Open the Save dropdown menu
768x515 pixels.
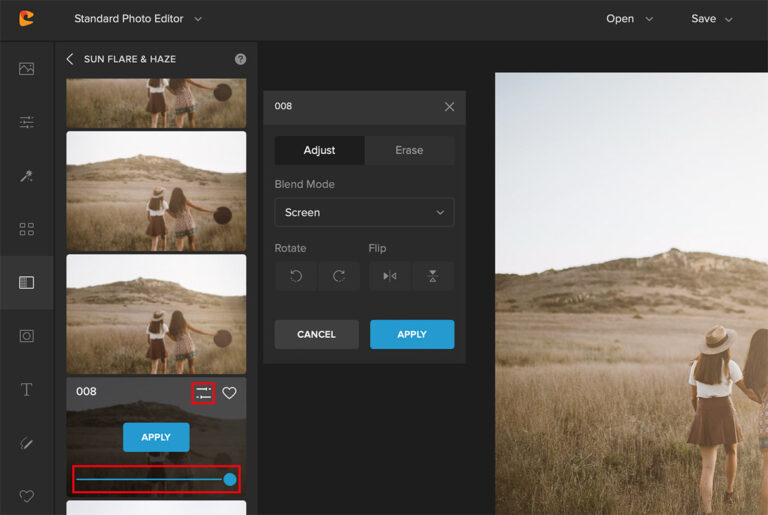[x=711, y=19]
